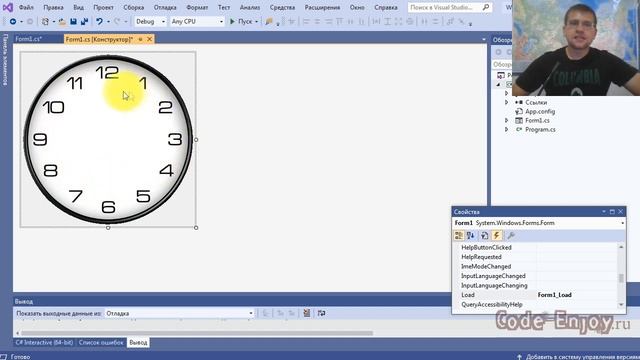Open the Расширения menu
The image size is (640, 360).
322,7
